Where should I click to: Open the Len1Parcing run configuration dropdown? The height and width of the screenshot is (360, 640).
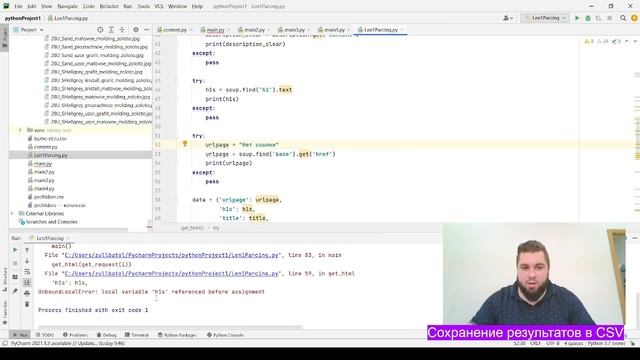pos(545,18)
